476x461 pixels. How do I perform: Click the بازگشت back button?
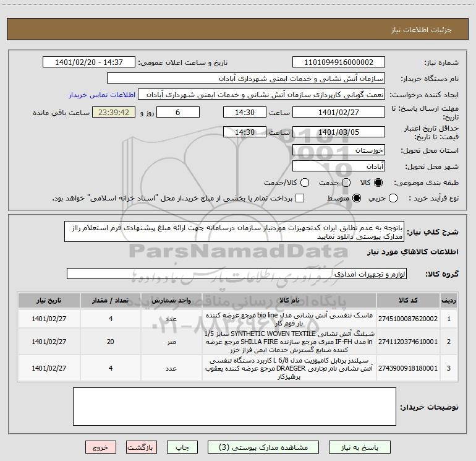pyautogui.click(x=142, y=447)
